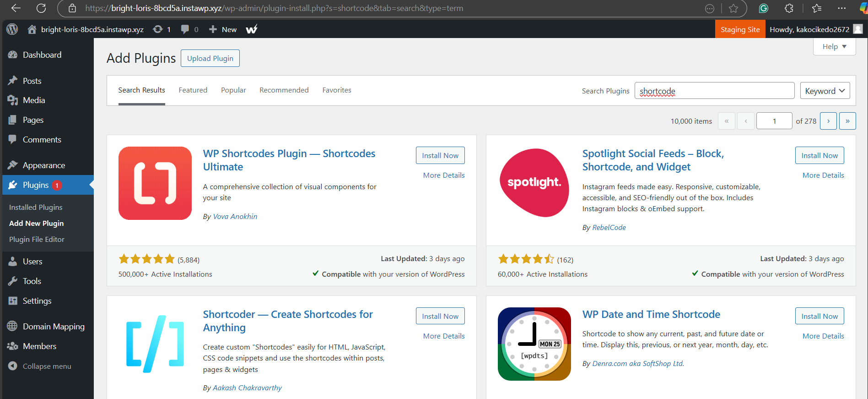This screenshot has height=399, width=868.
Task: Open the + New content menu
Action: pos(223,29)
